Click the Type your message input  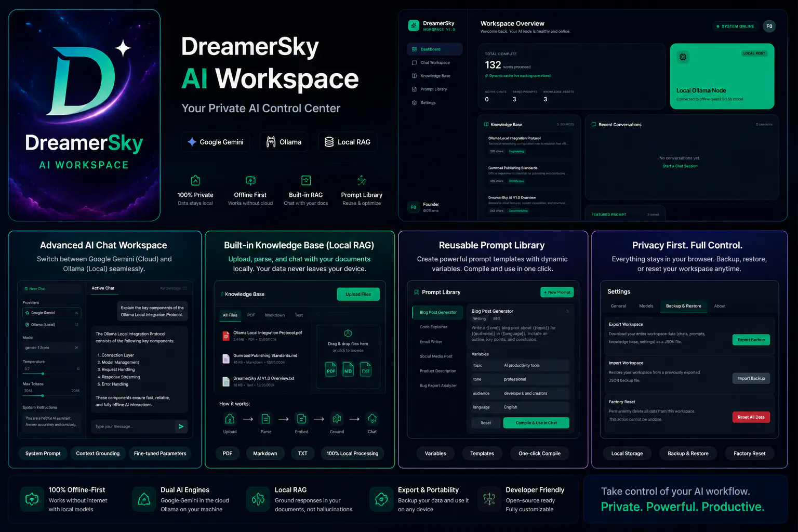tap(133, 427)
